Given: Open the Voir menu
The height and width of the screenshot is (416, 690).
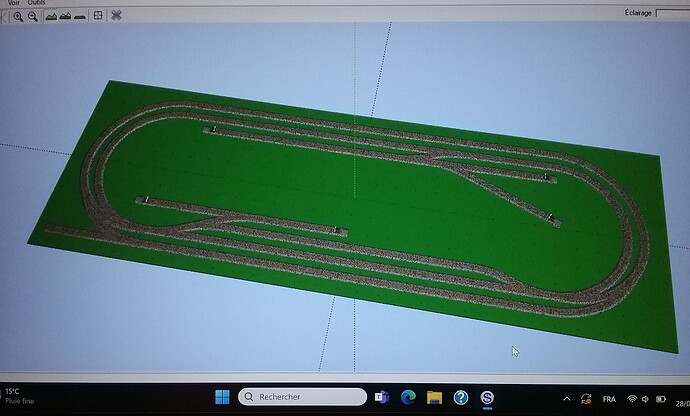Looking at the screenshot, I should click(14, 3).
